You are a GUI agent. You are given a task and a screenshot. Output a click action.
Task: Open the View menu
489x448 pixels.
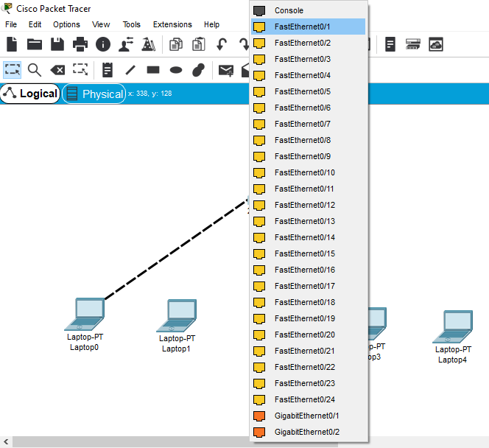(101, 24)
